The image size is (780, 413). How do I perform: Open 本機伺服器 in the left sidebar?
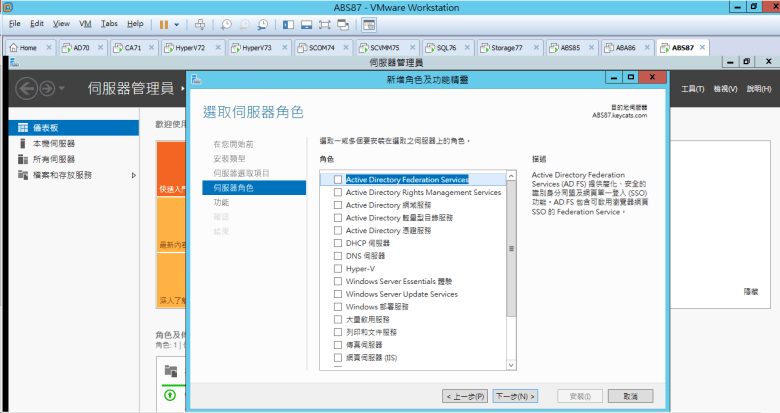pyautogui.click(x=53, y=144)
